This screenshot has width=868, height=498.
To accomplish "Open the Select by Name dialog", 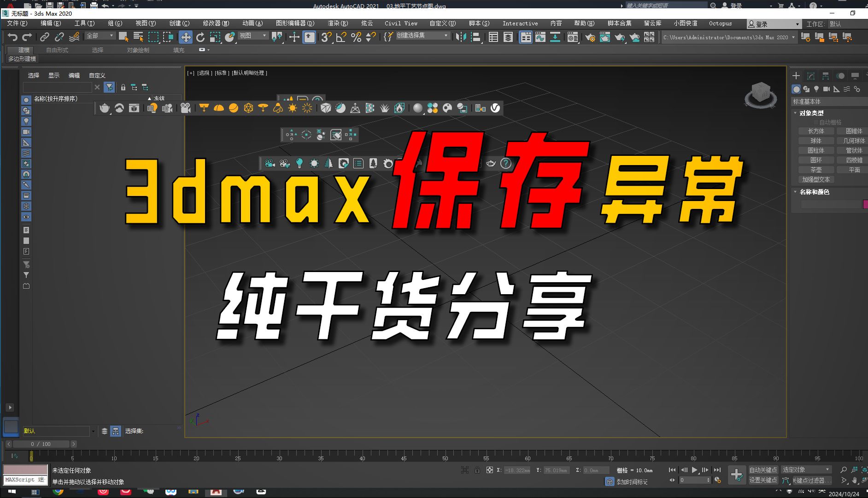I will tap(138, 37).
